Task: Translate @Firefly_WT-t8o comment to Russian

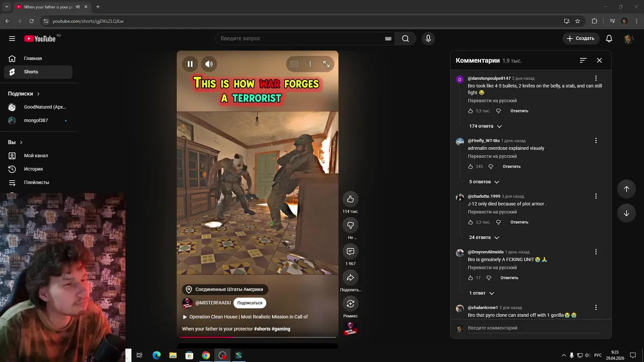Action: (492, 156)
